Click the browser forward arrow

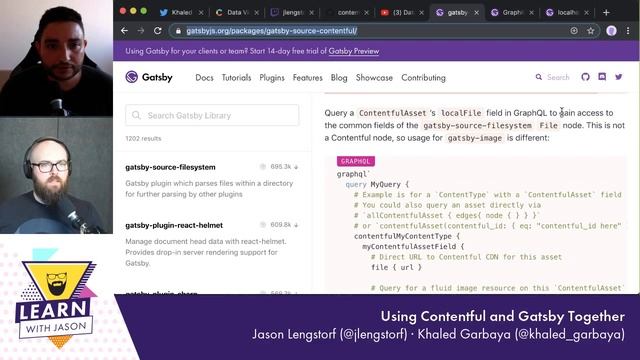(141, 31)
